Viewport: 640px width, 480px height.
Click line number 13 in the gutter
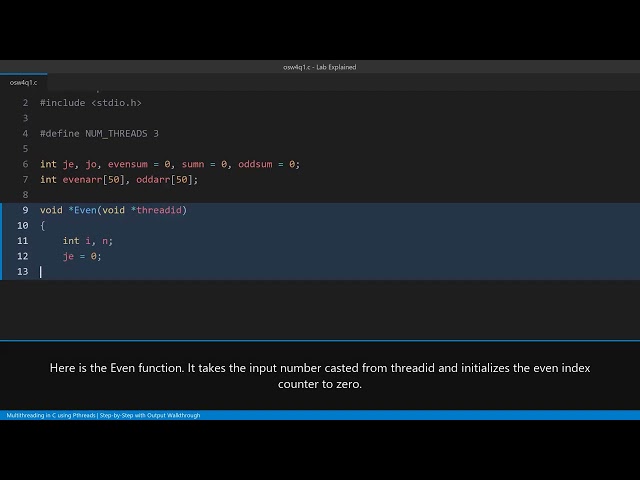click(x=23, y=272)
